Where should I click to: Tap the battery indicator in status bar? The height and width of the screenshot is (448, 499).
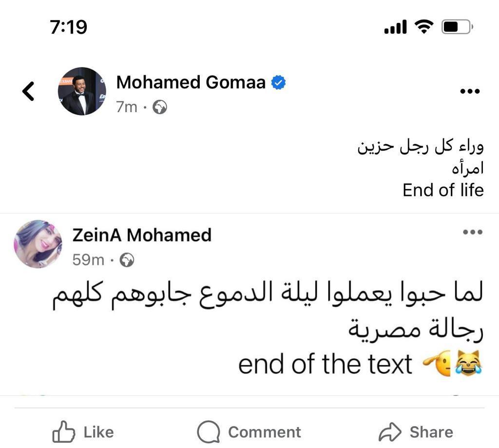457,27
